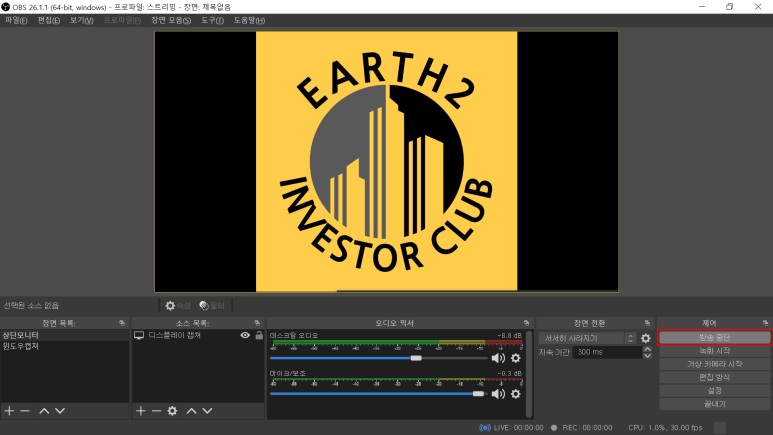Undock the 오디오 믹서 panel
The height and width of the screenshot is (435, 773).
coord(527,323)
